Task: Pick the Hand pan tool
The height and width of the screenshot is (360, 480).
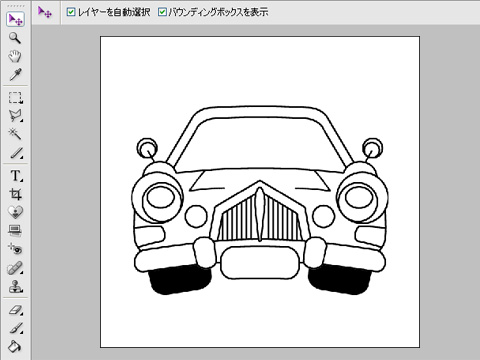Action: tap(15, 56)
